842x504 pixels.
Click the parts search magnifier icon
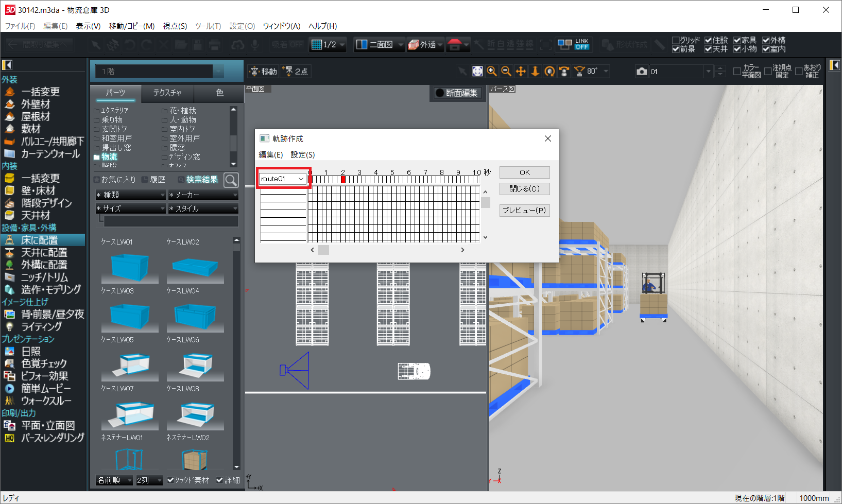click(x=231, y=180)
